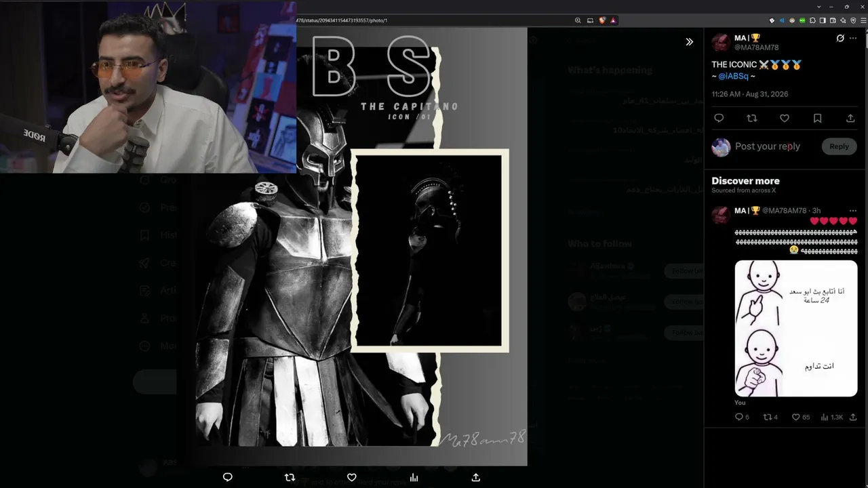Open Grok explain icon on main tweet

[x=840, y=39]
